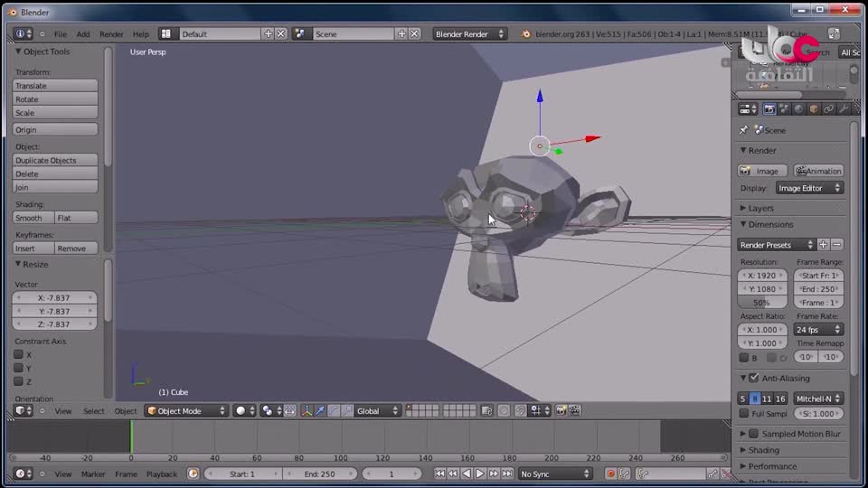Click the properties editor type selector icon
The image size is (868, 488).
(x=748, y=109)
